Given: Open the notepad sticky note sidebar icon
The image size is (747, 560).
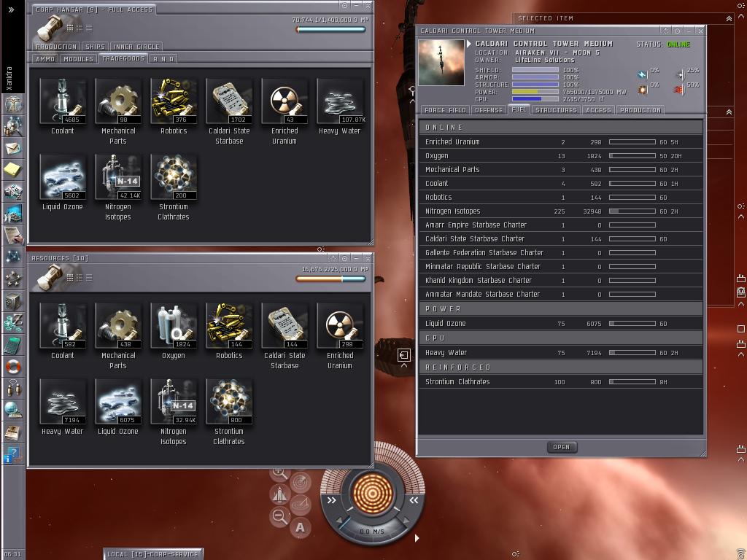Looking at the screenshot, I should click(13, 169).
